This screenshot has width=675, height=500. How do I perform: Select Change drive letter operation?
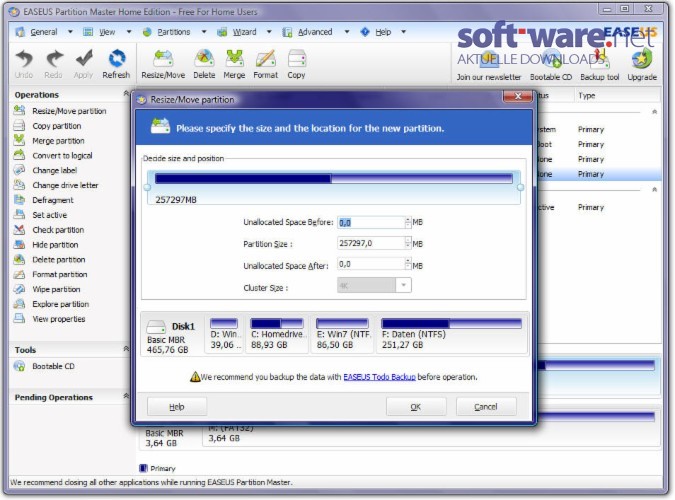pos(56,185)
